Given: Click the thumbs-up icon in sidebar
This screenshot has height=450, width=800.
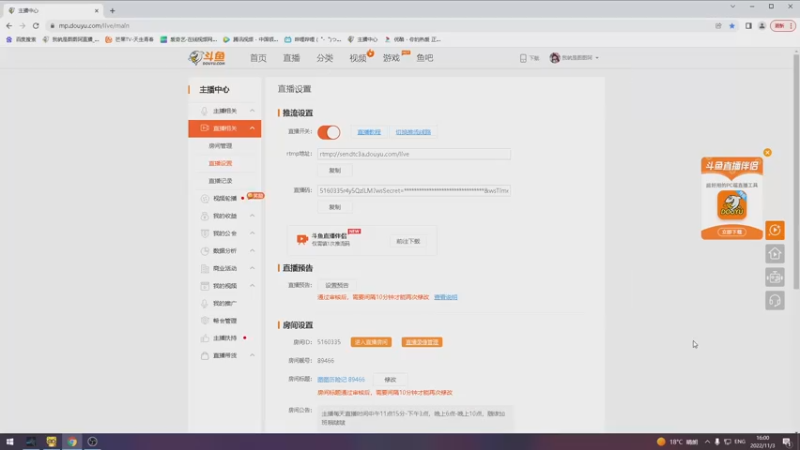Looking at the screenshot, I should [205, 338].
